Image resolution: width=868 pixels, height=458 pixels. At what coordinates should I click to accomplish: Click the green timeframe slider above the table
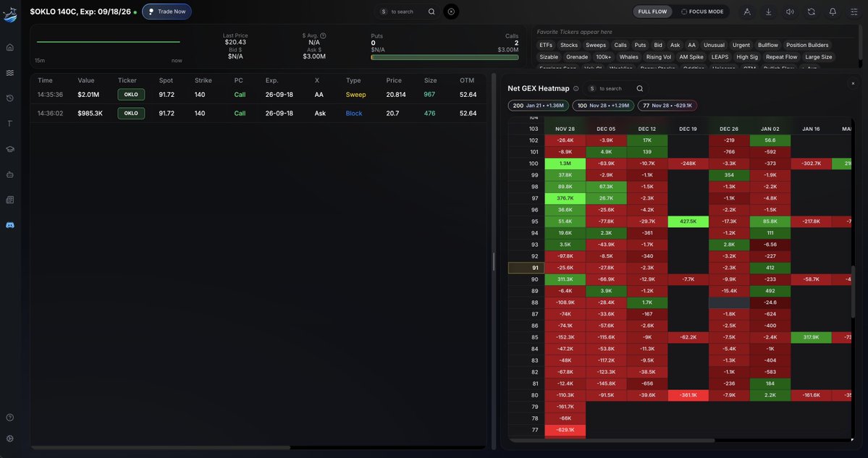pyautogui.click(x=109, y=41)
